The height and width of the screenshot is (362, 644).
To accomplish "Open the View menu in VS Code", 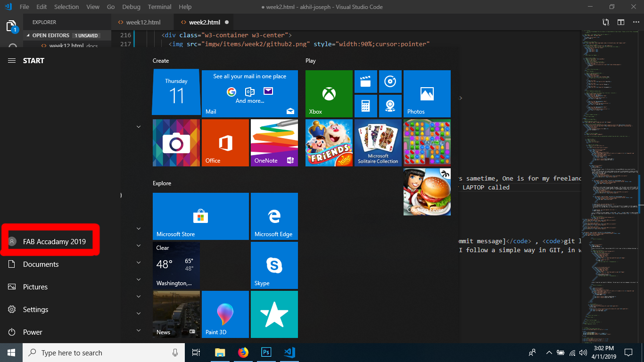I will click(x=93, y=7).
